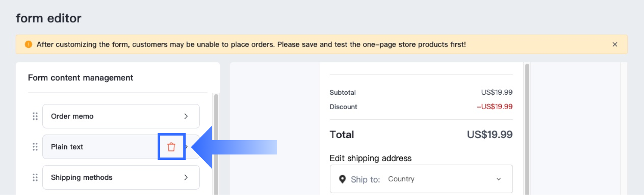The width and height of the screenshot is (644, 195).
Task: Click the location pin icon beside Ship to
Action: tap(342, 179)
